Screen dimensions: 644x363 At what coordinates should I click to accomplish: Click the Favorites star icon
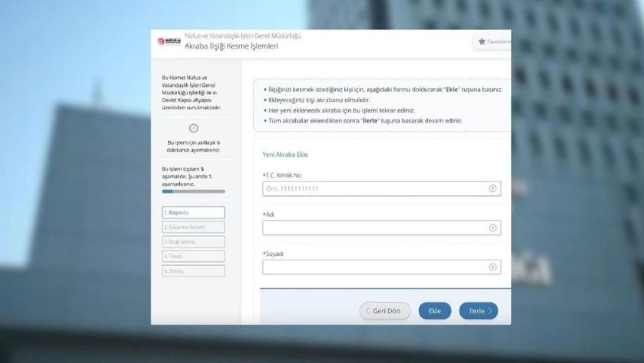tap(481, 42)
